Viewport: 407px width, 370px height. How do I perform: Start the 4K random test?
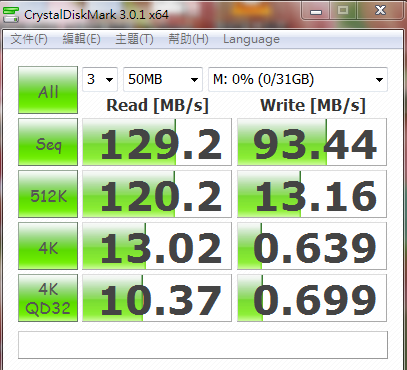pos(48,246)
